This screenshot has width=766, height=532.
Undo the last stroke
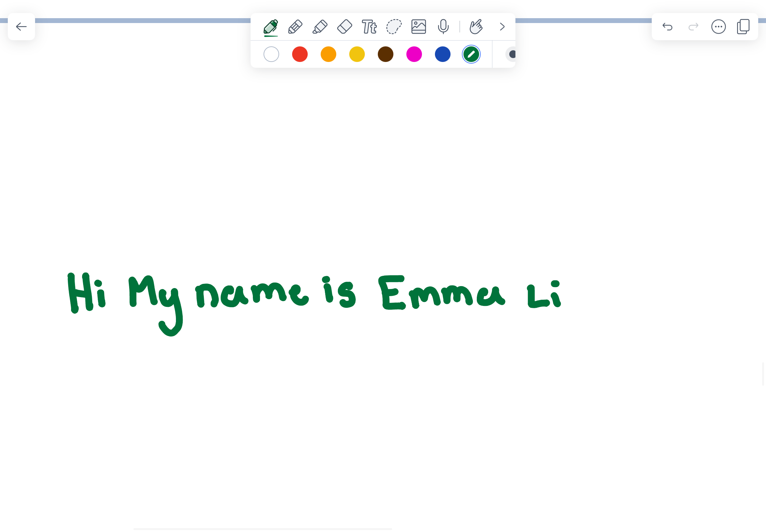pos(667,27)
